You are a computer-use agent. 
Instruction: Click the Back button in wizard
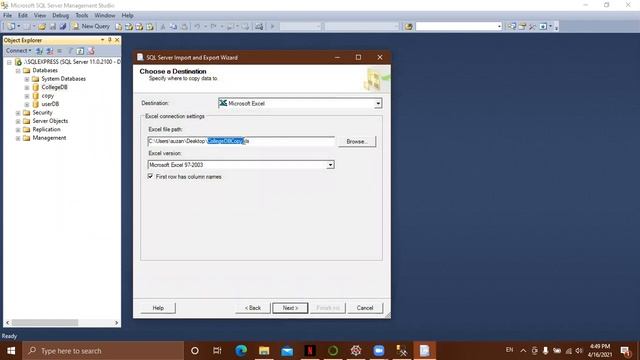pos(253,308)
